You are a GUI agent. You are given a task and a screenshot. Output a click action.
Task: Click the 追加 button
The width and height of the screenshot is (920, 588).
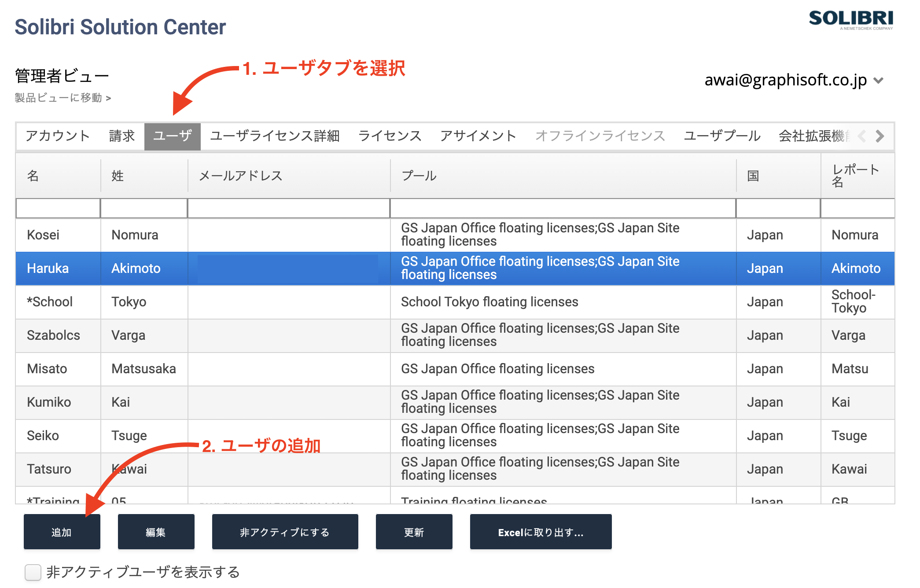[x=62, y=532]
